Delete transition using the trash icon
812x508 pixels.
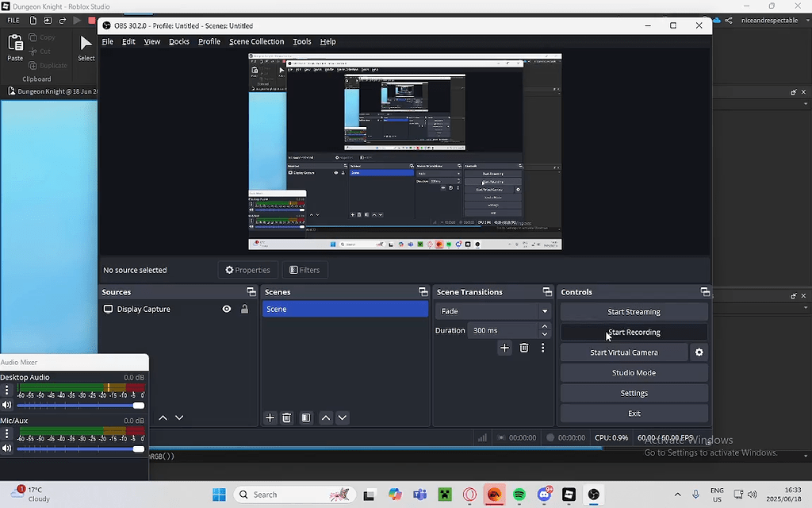coord(524,348)
